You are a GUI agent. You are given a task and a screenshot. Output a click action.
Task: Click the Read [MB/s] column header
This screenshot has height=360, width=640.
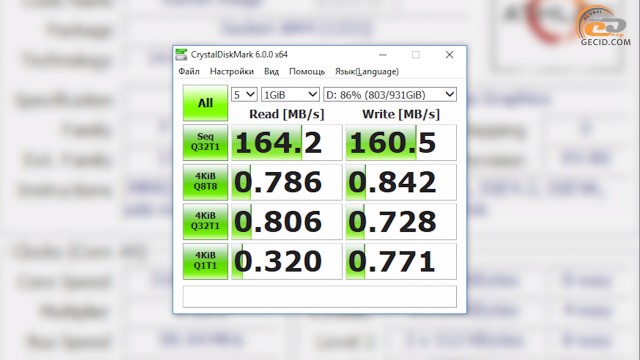pyautogui.click(x=287, y=114)
